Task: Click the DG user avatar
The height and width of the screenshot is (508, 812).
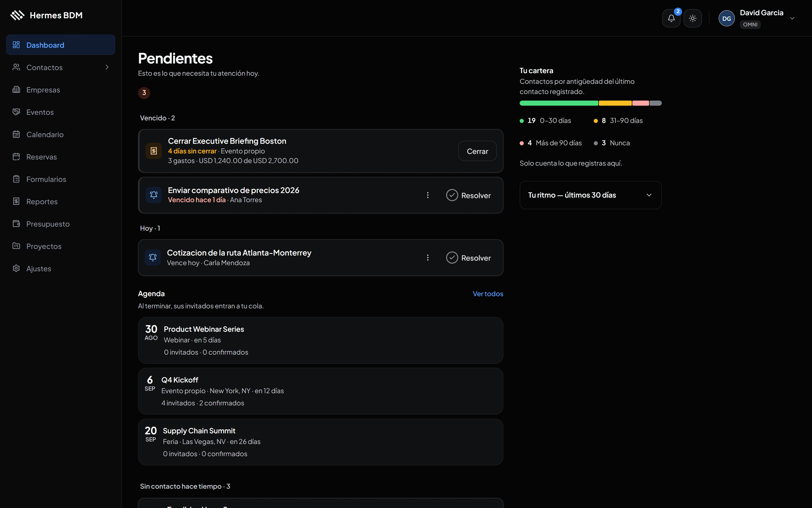Action: pyautogui.click(x=726, y=19)
